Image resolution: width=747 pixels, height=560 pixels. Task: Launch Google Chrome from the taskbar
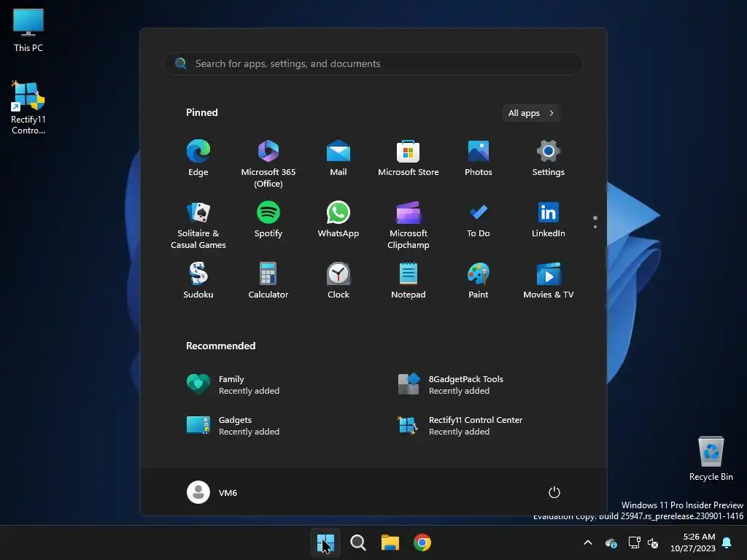click(422, 542)
